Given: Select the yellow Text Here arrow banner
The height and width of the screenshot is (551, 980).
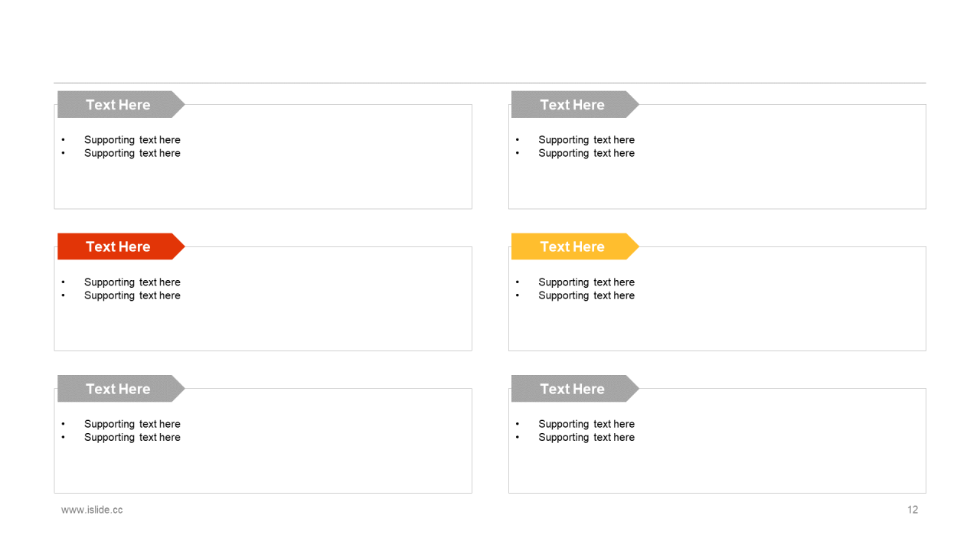Looking at the screenshot, I should (575, 246).
